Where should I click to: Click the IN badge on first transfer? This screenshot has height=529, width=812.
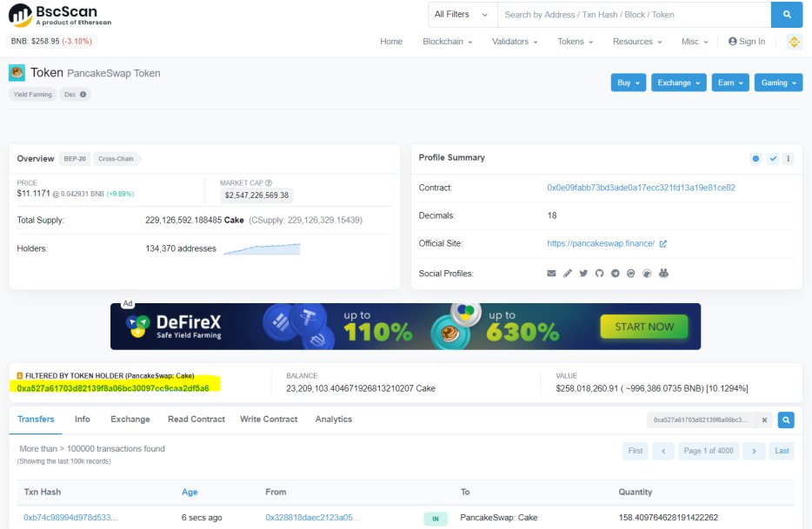click(x=436, y=519)
